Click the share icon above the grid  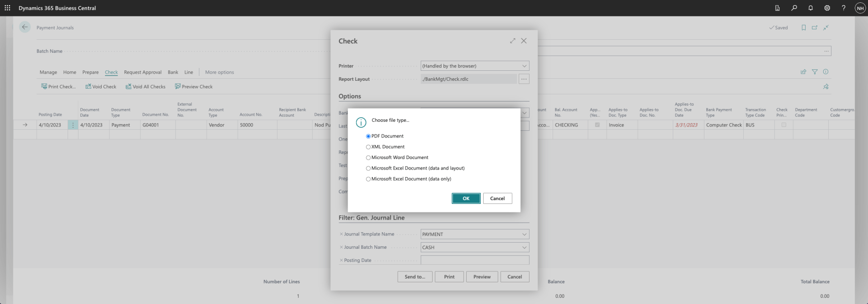(x=803, y=72)
